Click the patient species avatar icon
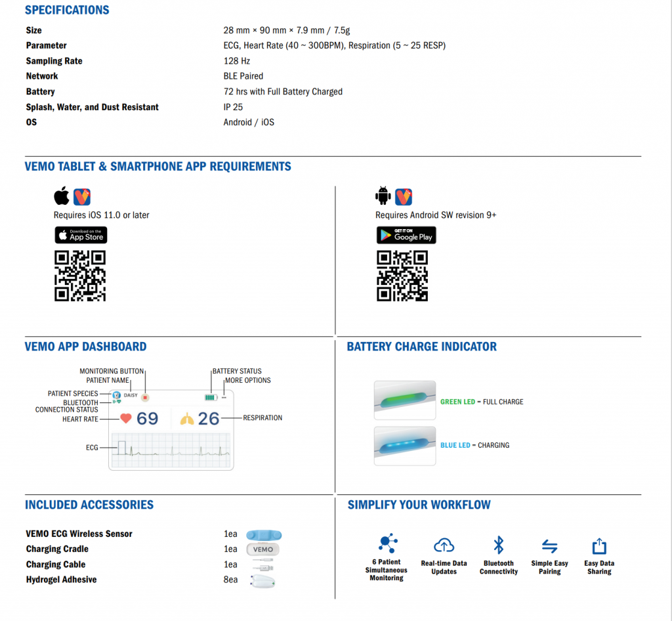The image size is (672, 621). tap(116, 395)
